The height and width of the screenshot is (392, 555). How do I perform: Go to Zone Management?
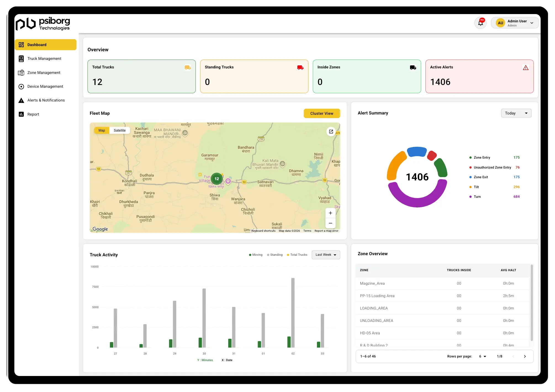point(44,73)
